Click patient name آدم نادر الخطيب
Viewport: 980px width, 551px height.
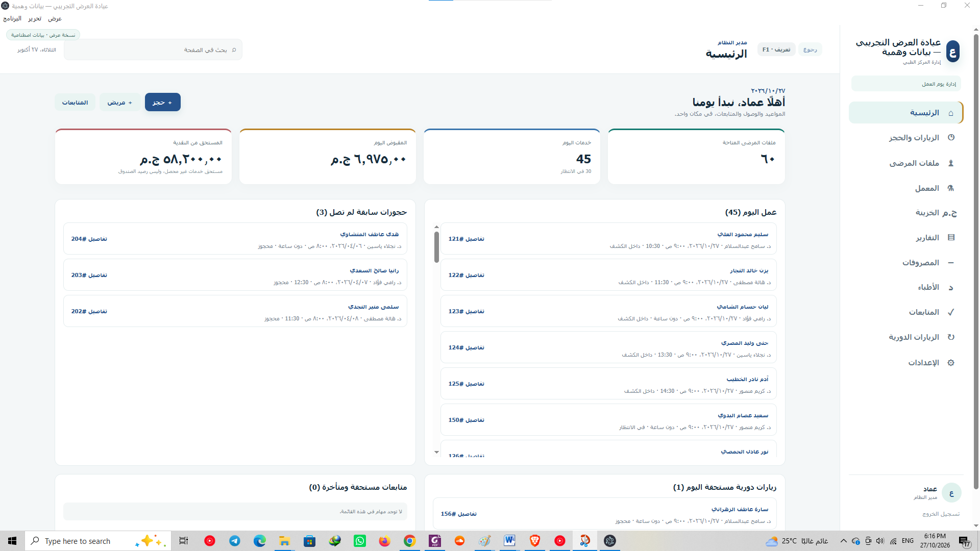[x=747, y=379]
